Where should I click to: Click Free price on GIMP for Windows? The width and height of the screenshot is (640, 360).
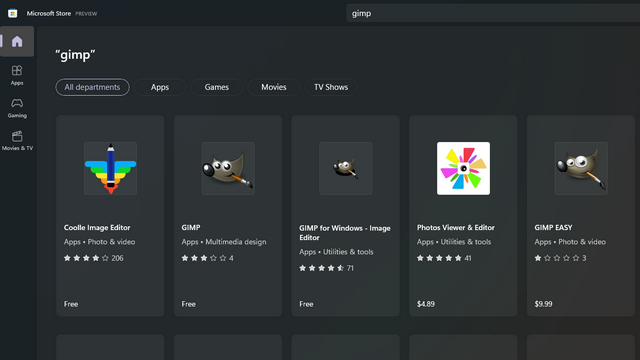306,304
